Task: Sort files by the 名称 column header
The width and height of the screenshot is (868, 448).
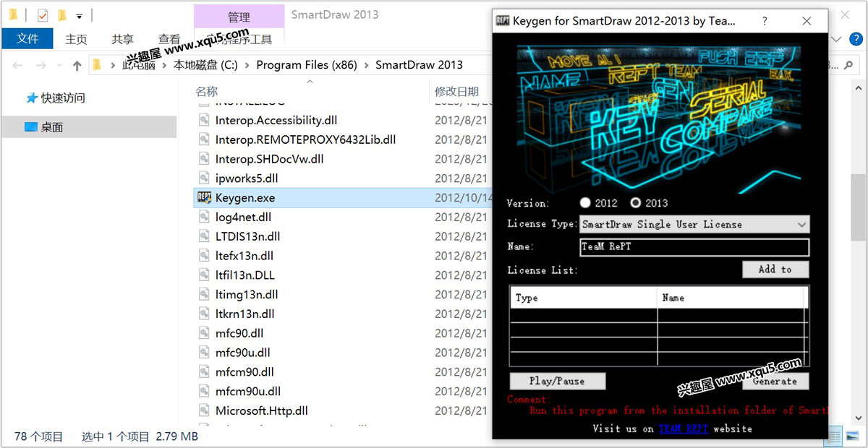Action: pyautogui.click(x=207, y=91)
